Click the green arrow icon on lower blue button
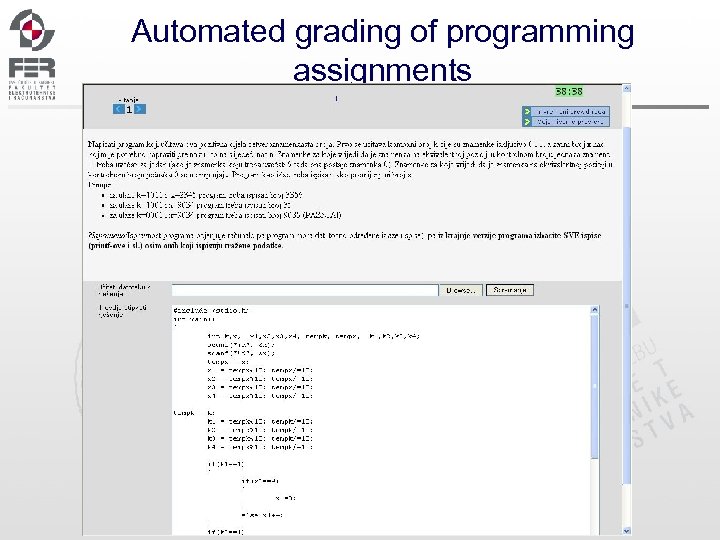The height and width of the screenshot is (540, 720). click(x=527, y=122)
